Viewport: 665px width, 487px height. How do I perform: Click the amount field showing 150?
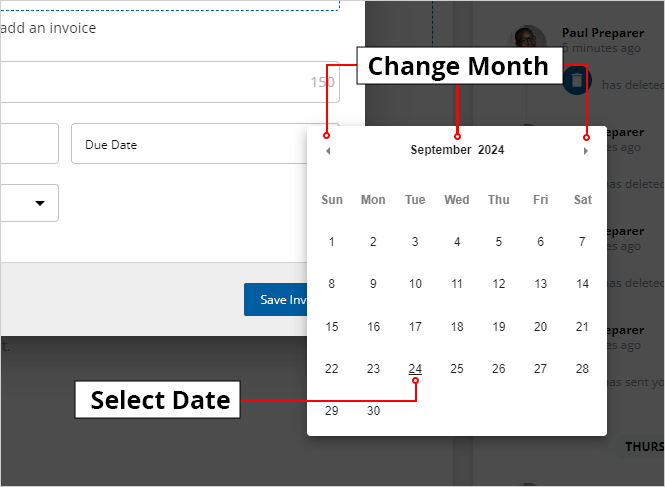click(x=170, y=82)
